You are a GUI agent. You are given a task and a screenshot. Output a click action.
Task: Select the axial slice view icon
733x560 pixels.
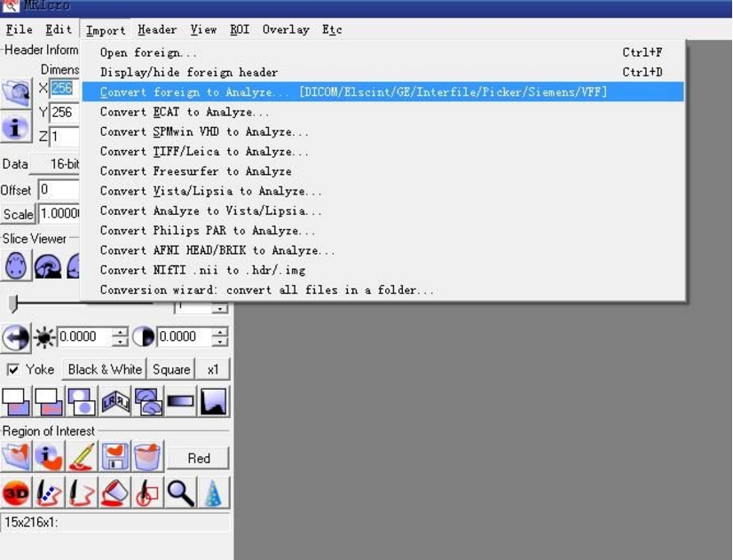click(x=16, y=265)
